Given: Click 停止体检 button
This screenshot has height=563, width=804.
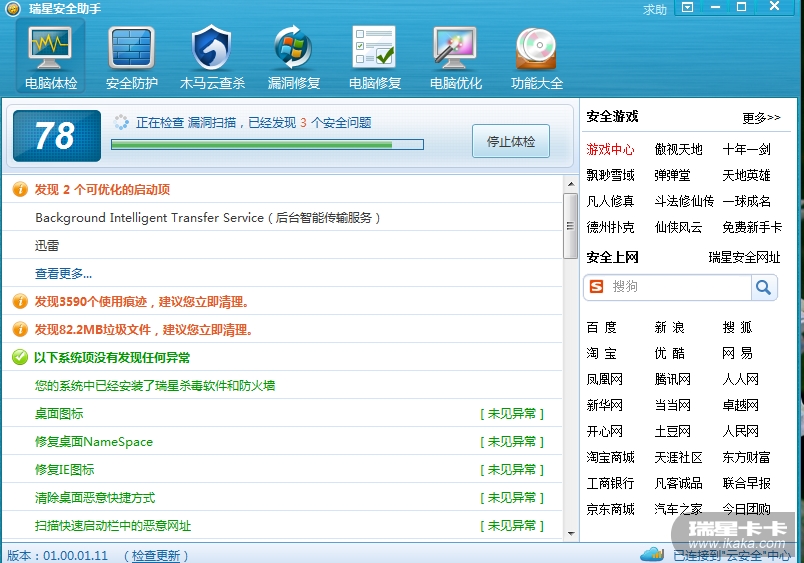Looking at the screenshot, I should coord(511,141).
